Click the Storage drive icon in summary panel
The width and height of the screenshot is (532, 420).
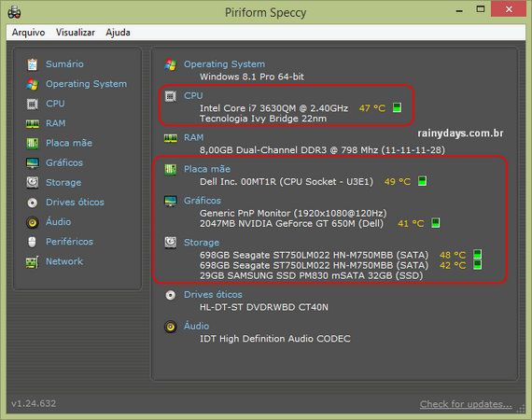tap(170, 243)
